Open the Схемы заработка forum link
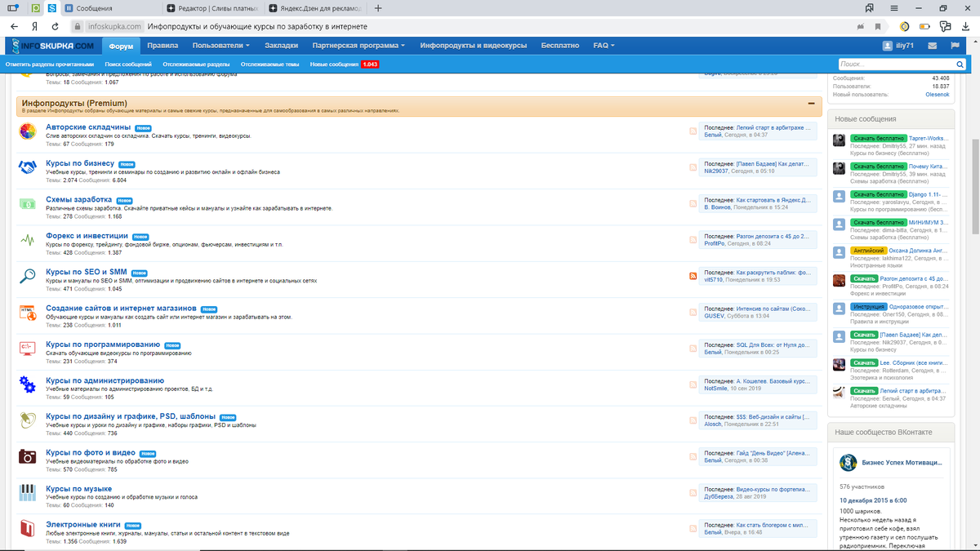Screen dimensions: 980x551 coord(78,199)
